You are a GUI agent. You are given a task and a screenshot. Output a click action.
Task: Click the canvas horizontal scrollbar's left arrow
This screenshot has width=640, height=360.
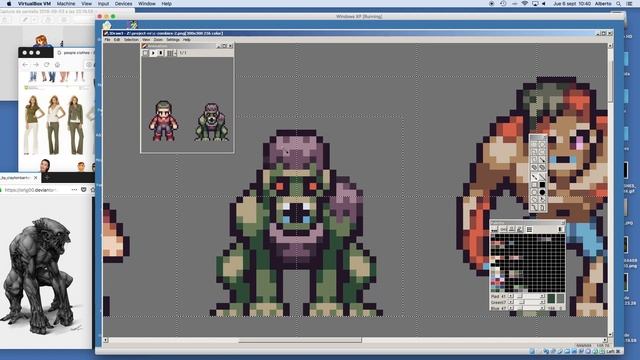(106, 340)
